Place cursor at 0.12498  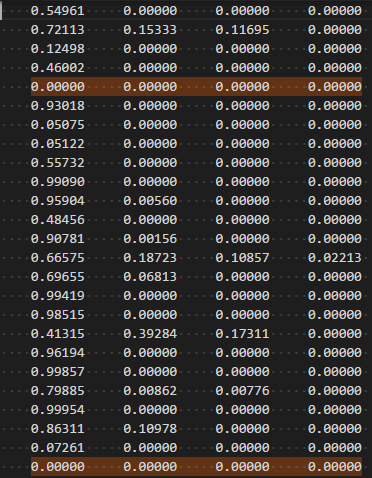coord(58,49)
